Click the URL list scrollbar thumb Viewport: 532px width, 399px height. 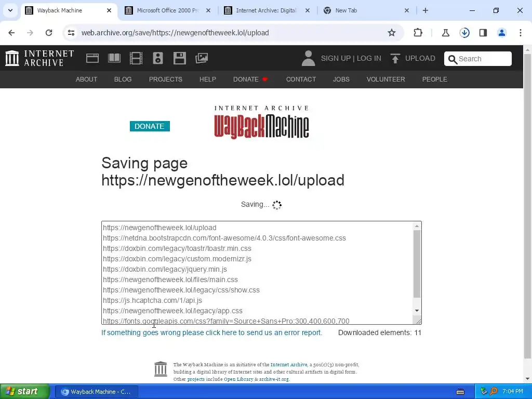pos(417,264)
